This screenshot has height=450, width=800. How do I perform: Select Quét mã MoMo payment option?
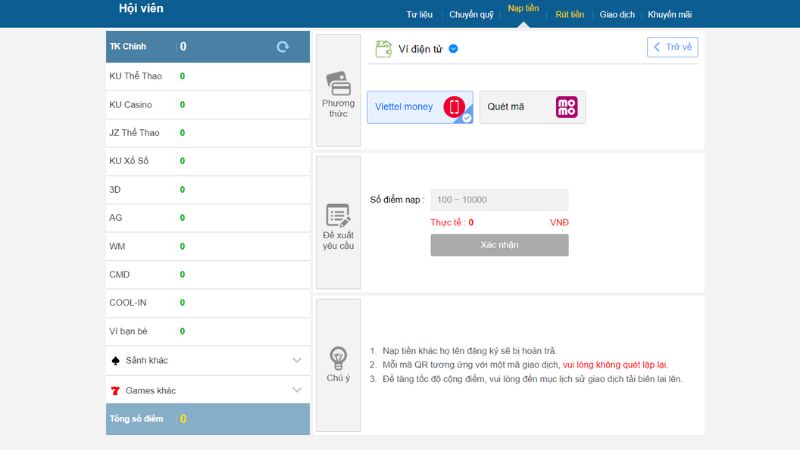(x=532, y=107)
